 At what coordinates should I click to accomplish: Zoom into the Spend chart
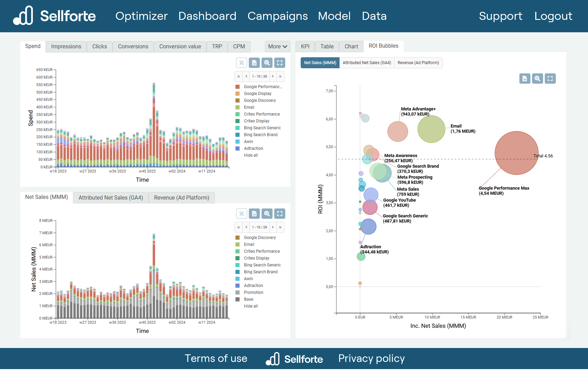pyautogui.click(x=267, y=63)
